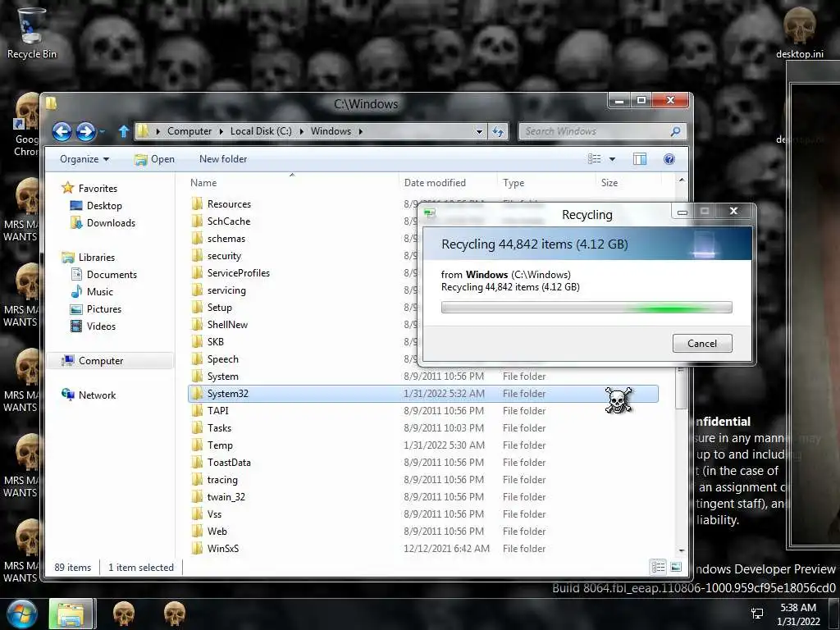Go up one folder level
The height and width of the screenshot is (630, 840).
point(124,131)
